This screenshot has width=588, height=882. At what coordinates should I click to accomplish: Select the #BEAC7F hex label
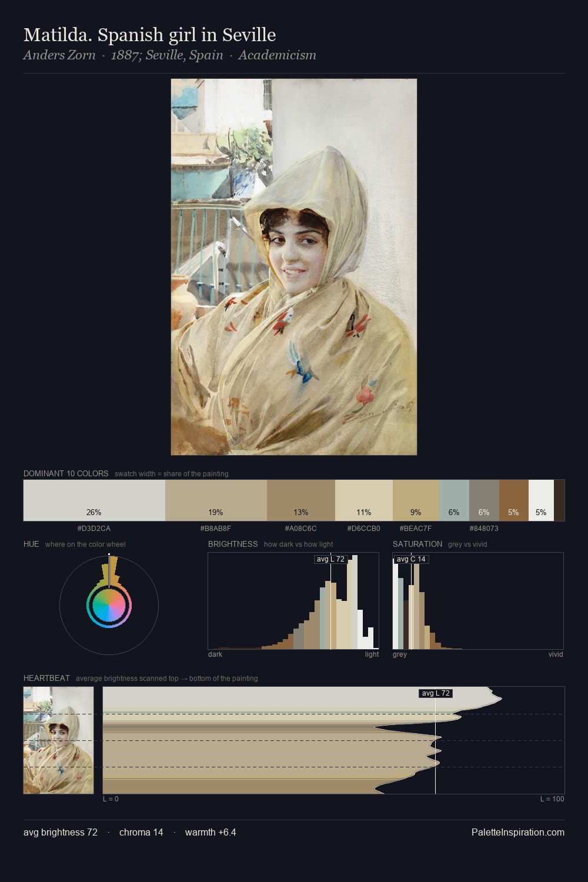(x=416, y=529)
